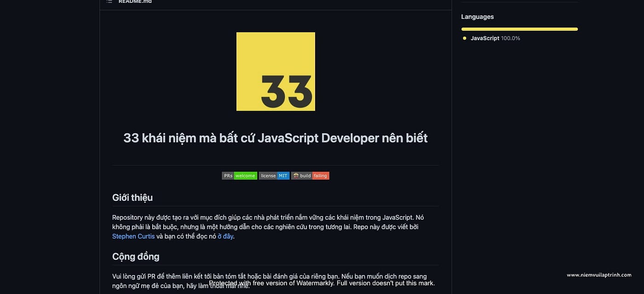Screen dimensions: 644x294
Task: Open the license MIT badge
Action: pyautogui.click(x=274, y=175)
